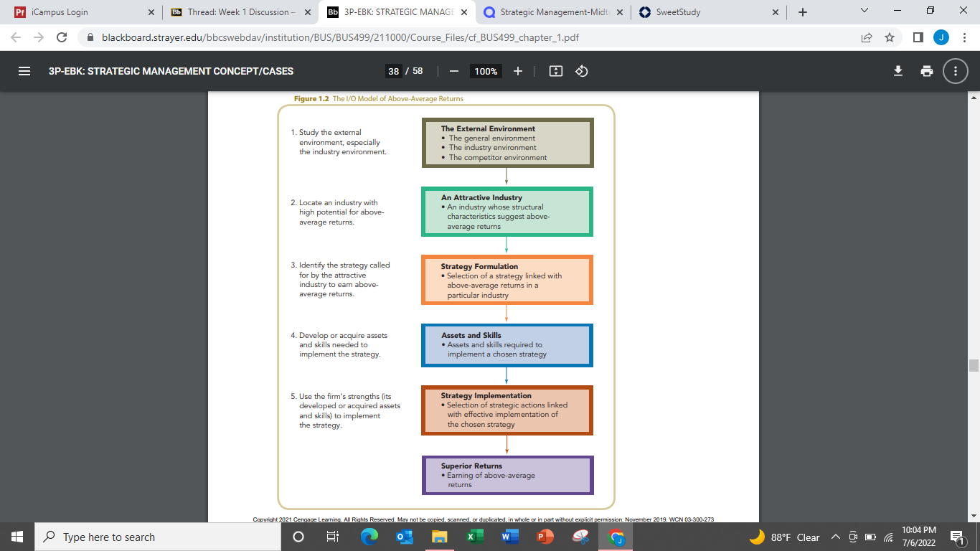Click the scrollbar up arrow
The image size is (980, 551).
(974, 97)
